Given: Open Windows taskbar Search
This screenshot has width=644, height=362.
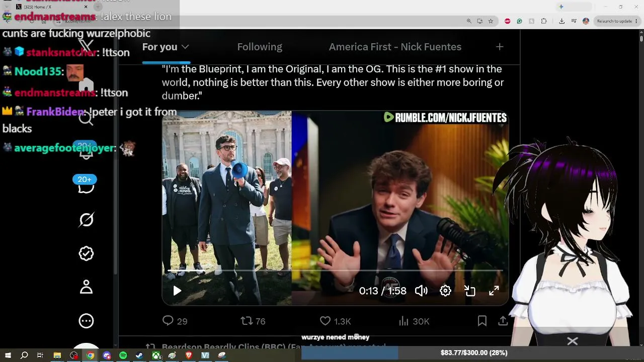Looking at the screenshot, I should pos(24,355).
